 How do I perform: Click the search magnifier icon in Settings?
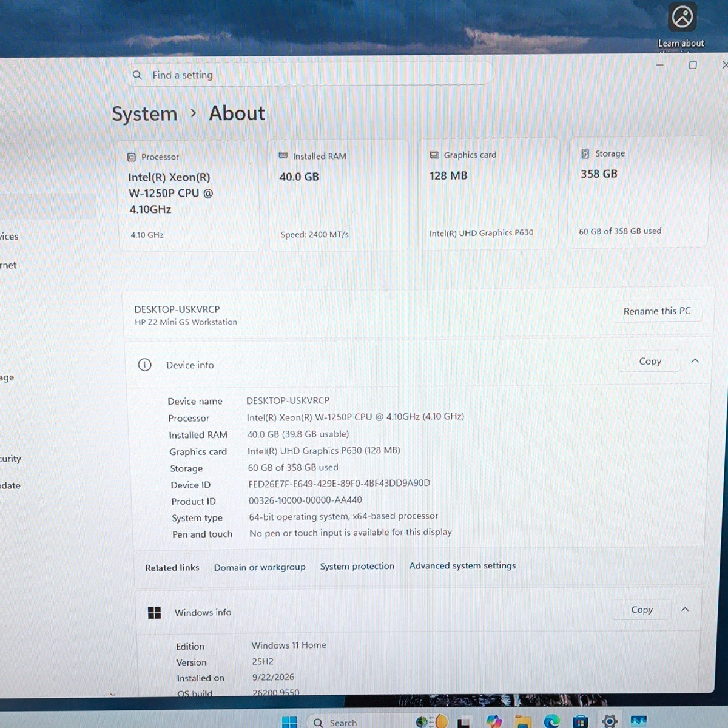pos(137,75)
